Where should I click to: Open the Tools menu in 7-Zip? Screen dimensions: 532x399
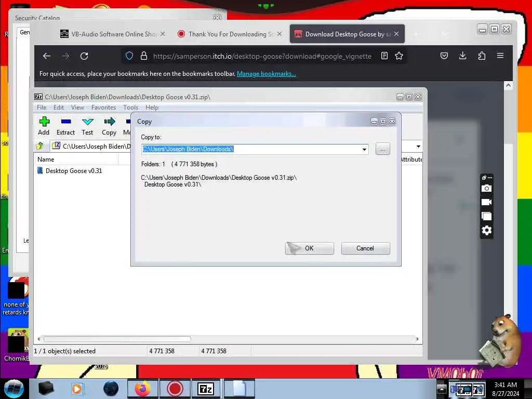130,108
